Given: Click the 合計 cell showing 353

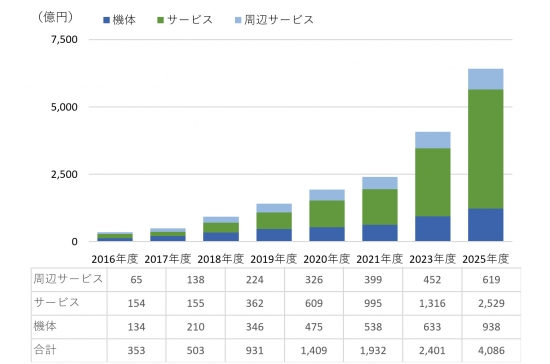Looking at the screenshot, I should [x=136, y=350].
